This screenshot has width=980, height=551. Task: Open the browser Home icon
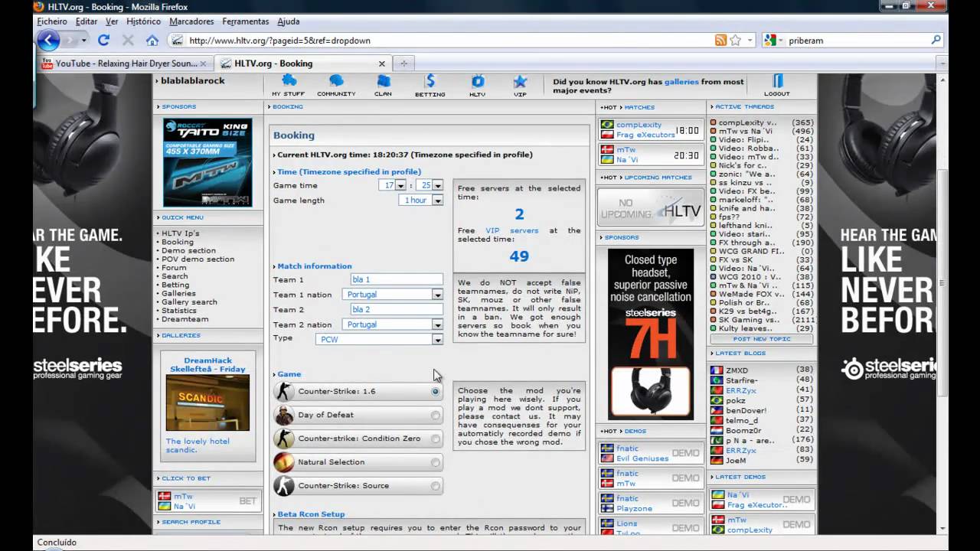pos(152,40)
